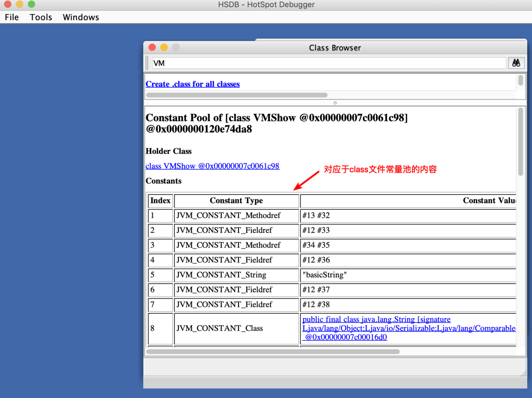532x398 pixels.
Task: Maximize HSDB window with green button
Action: tap(31, 4)
